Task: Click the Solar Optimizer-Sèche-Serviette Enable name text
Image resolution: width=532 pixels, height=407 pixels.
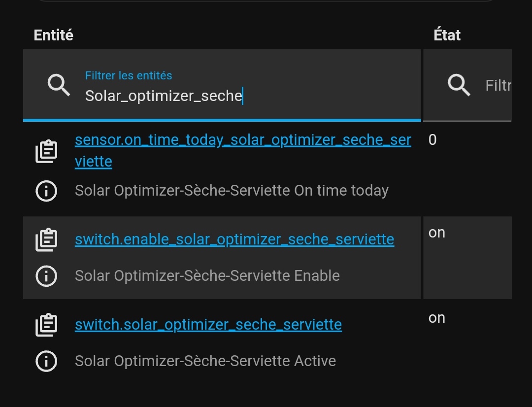Action: pos(207,275)
